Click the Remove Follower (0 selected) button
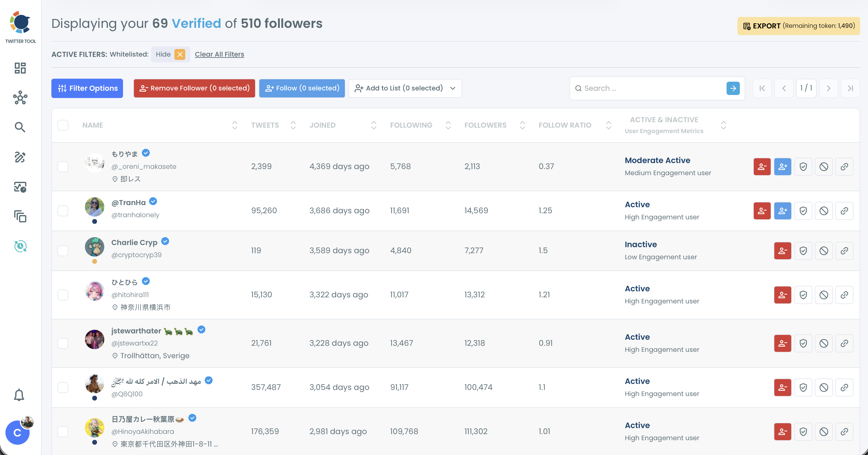This screenshot has height=455, width=868. 194,88
